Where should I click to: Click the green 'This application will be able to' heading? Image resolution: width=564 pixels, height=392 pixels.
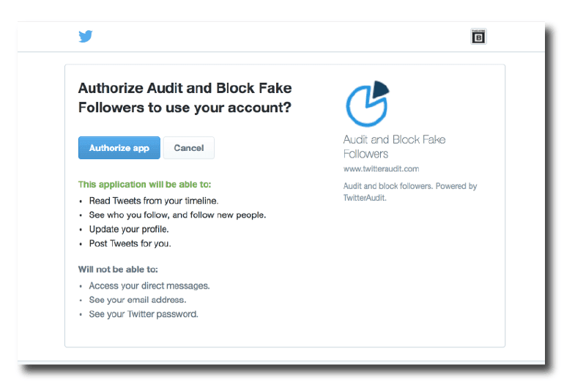click(144, 185)
